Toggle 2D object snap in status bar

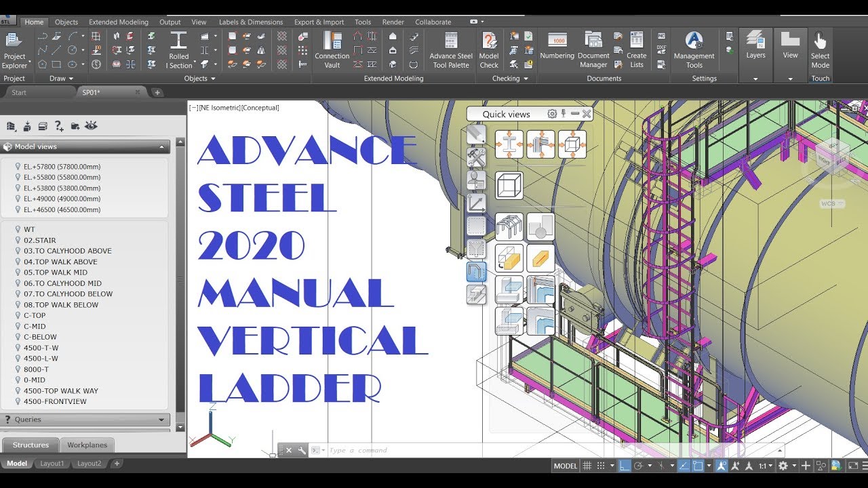pyautogui.click(x=698, y=466)
